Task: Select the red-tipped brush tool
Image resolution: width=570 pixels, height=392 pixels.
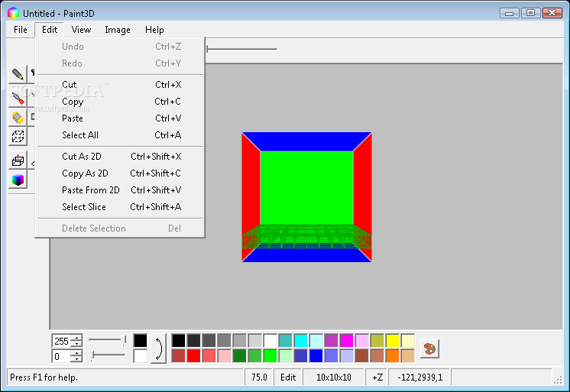Action: [18, 98]
